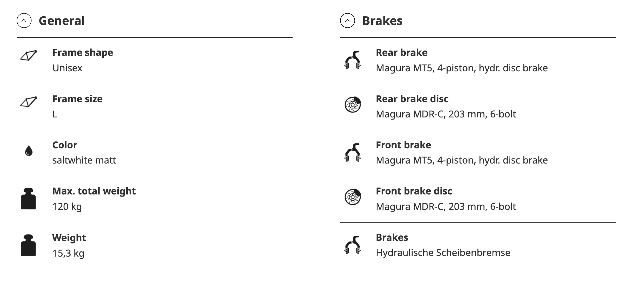Click the Hydraulische Scheibenbremse text

(443, 253)
